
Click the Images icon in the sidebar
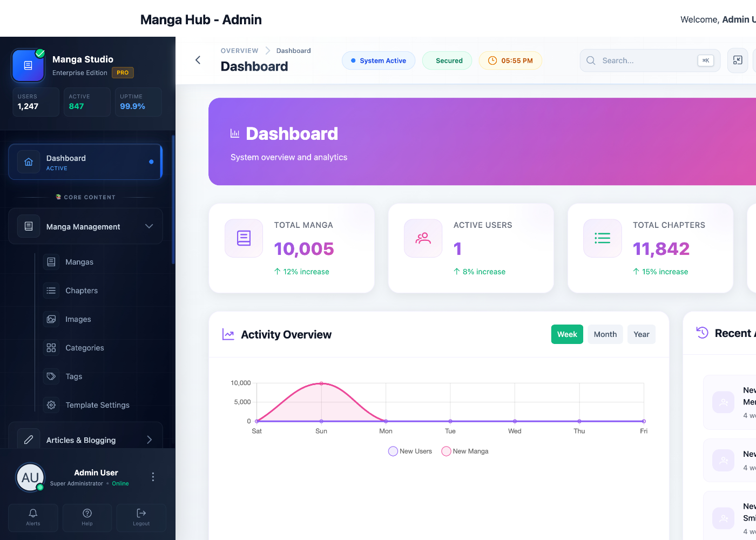(51, 319)
